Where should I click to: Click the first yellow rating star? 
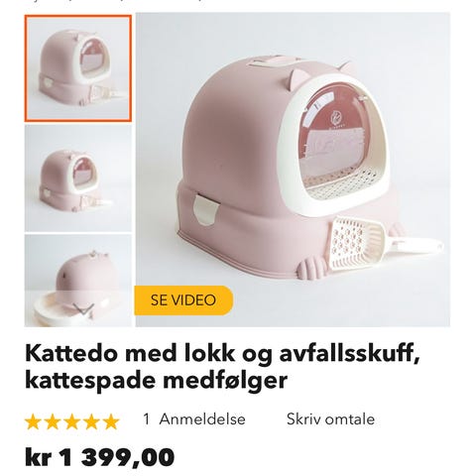33,421
